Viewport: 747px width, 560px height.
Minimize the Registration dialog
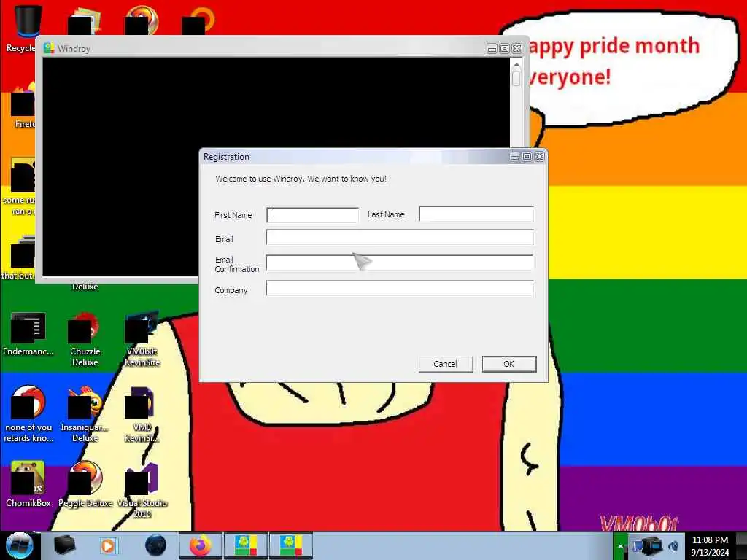pos(514,157)
